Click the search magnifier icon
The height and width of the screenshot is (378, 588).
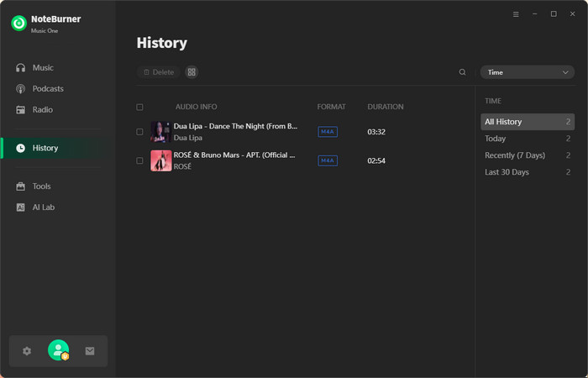point(462,72)
